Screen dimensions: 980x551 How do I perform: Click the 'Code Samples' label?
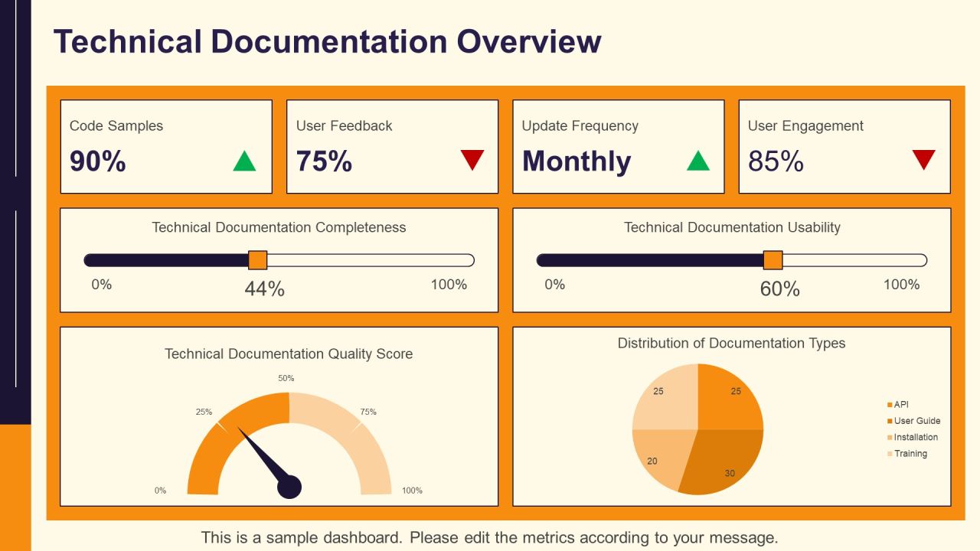(x=116, y=126)
